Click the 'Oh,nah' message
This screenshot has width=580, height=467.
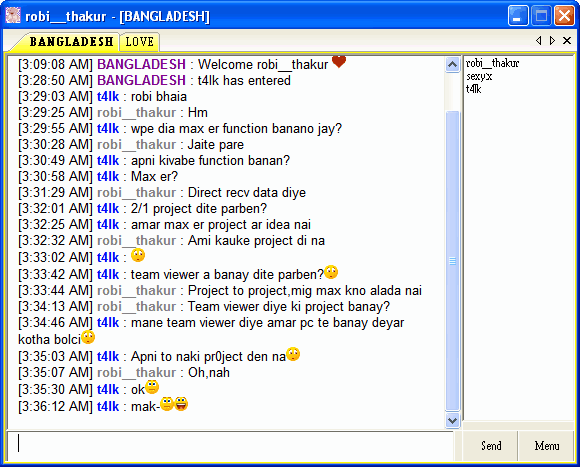pos(209,372)
